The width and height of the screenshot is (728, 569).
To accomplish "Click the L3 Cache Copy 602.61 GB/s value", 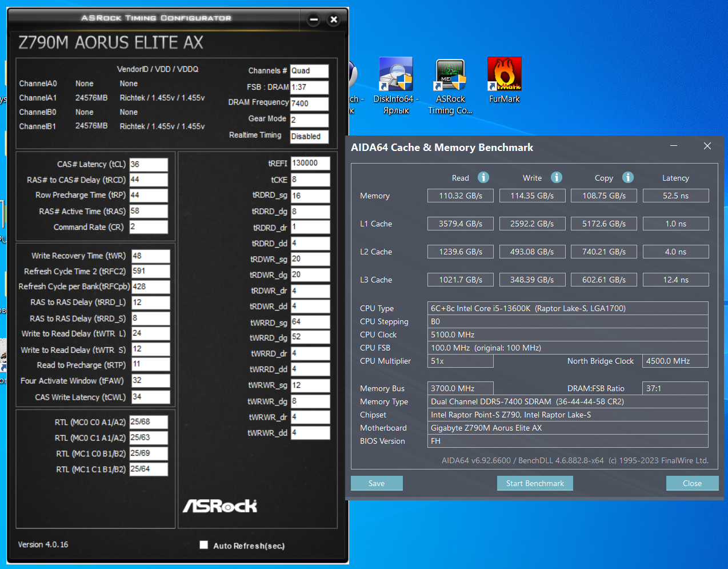I will click(604, 280).
